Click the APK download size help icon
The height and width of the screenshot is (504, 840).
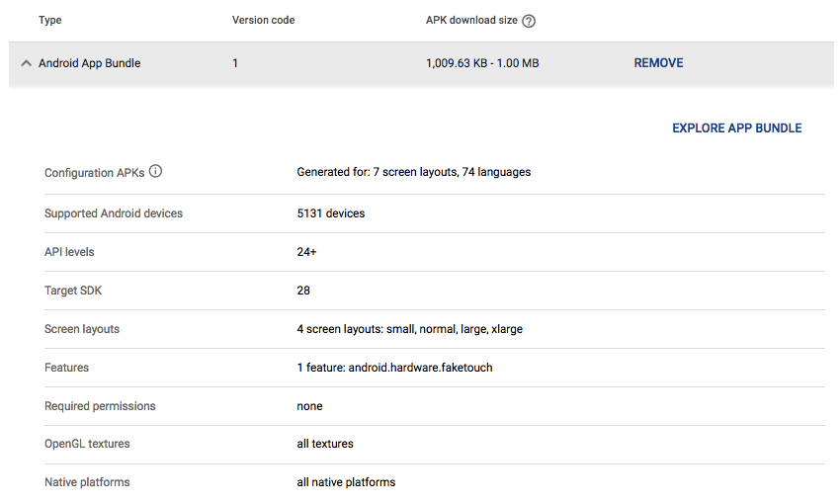tap(529, 21)
